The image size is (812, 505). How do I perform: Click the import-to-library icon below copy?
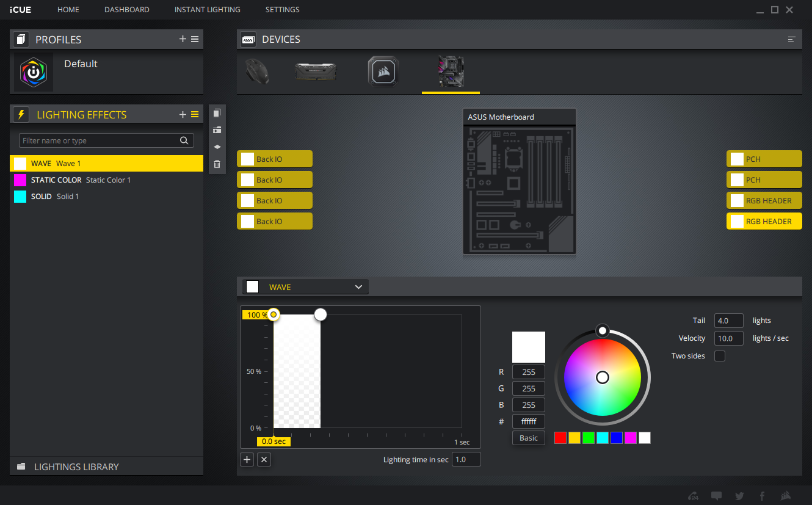click(217, 130)
